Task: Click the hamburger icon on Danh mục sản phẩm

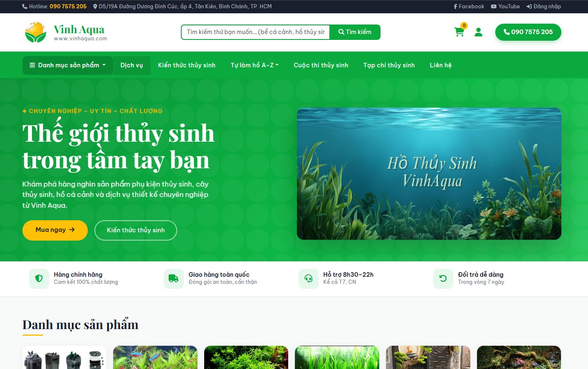Action: [x=32, y=65]
